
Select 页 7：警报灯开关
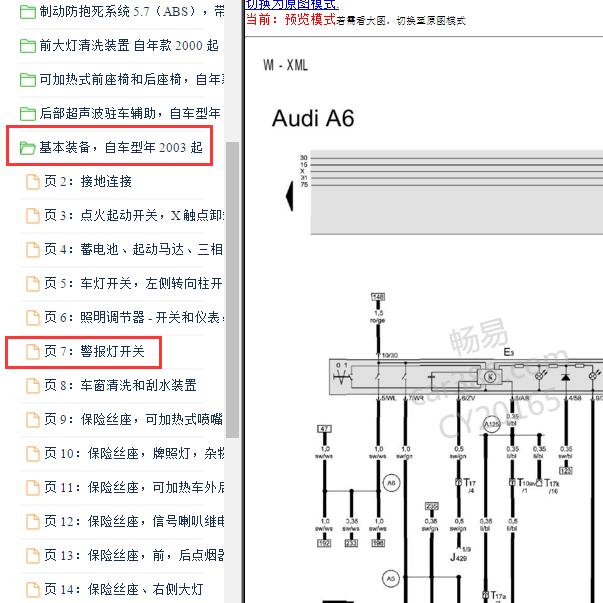[85, 351]
